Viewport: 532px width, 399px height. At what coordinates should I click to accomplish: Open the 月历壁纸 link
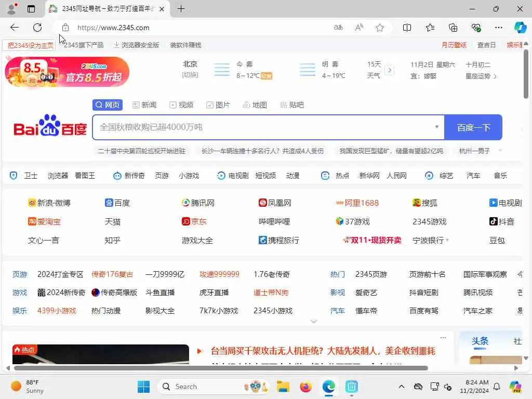pyautogui.click(x=454, y=45)
